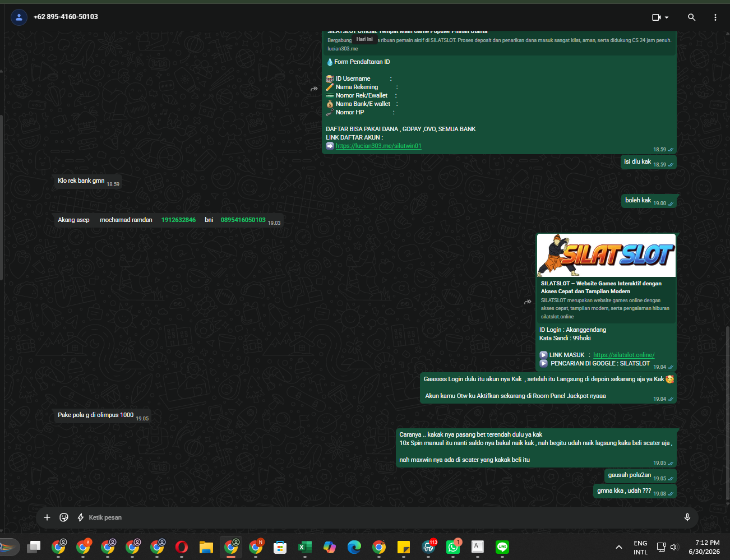Forward the SILATSLOT link preview message
The height and width of the screenshot is (560, 730).
[528, 302]
